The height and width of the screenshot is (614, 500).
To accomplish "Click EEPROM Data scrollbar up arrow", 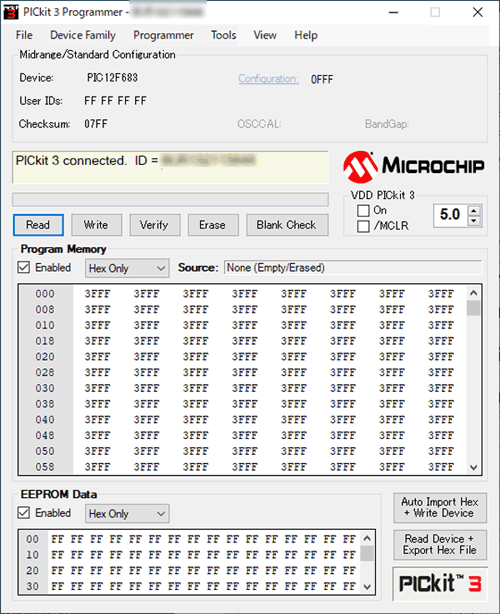I will (x=367, y=538).
